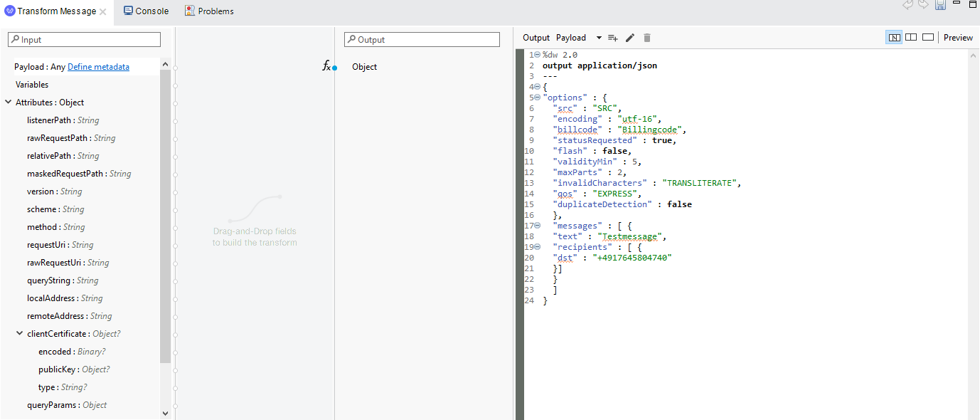Fold the options block at line 5

tap(537, 98)
